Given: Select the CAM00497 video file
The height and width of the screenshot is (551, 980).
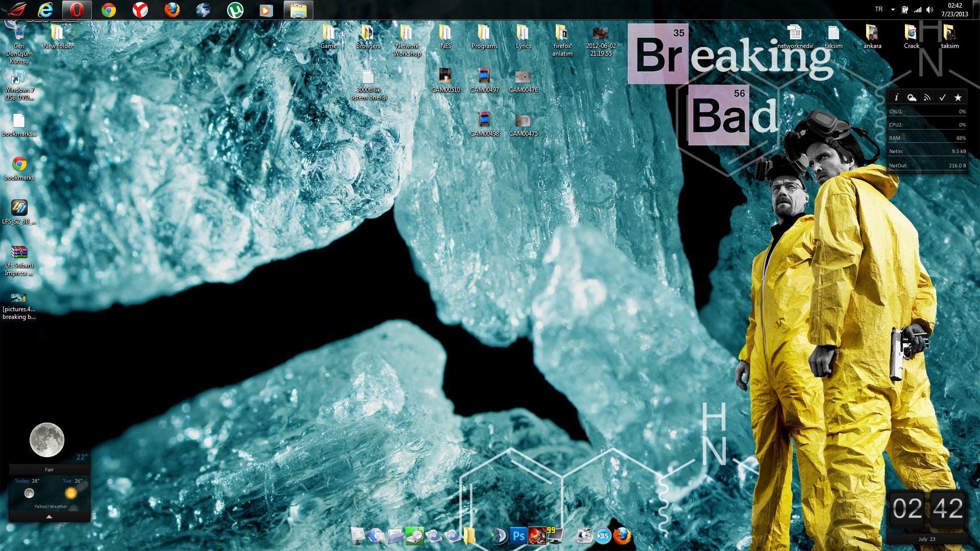Looking at the screenshot, I should point(484,81).
